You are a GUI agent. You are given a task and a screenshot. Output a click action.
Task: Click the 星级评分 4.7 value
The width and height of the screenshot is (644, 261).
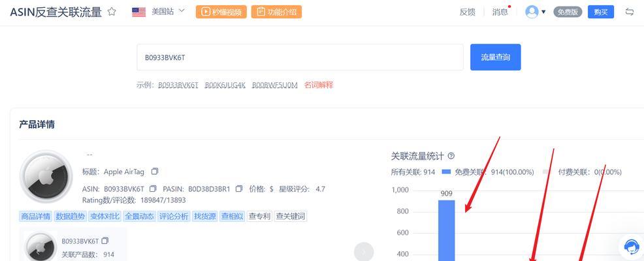coord(320,189)
